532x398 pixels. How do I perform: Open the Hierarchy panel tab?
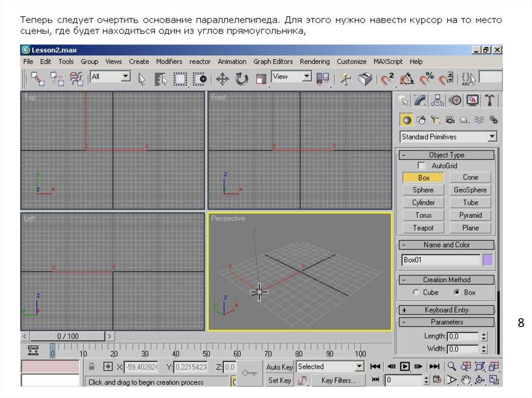(x=437, y=100)
